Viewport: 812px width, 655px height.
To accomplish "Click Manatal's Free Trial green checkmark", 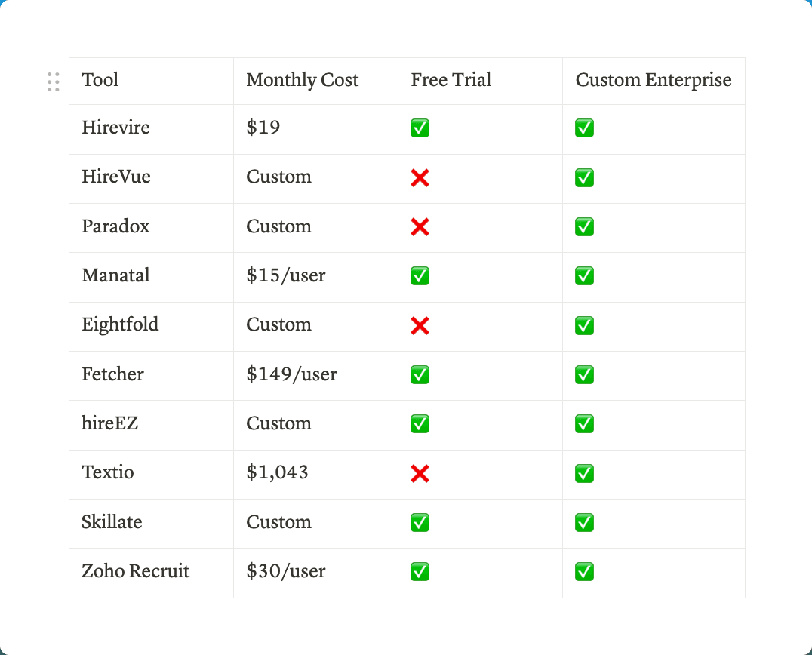I will coord(420,276).
